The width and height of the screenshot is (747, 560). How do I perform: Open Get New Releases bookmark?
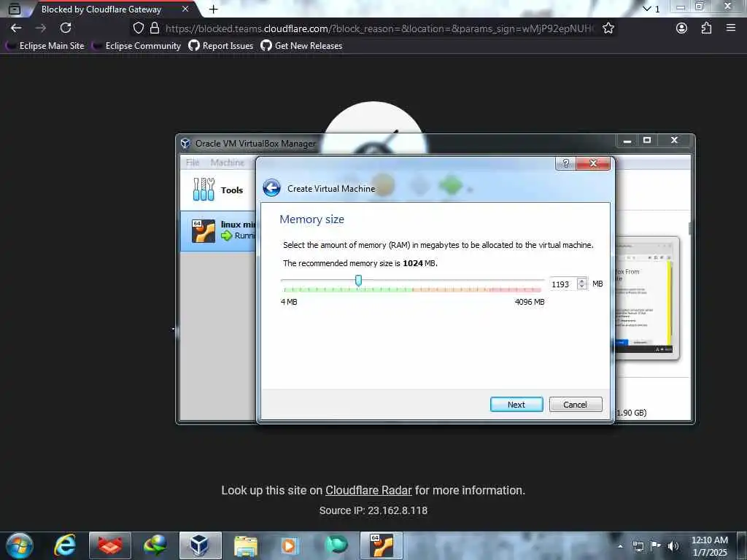301,46
